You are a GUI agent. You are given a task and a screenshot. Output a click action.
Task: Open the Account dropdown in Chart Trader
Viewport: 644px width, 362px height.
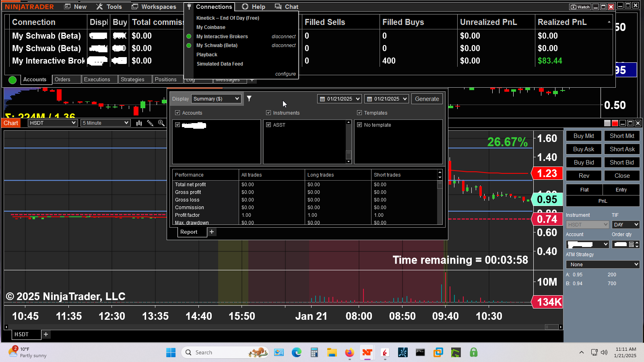[x=587, y=244]
